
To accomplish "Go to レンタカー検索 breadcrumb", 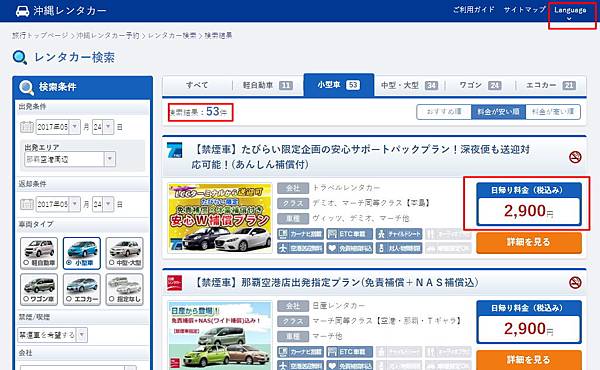I will [172, 35].
